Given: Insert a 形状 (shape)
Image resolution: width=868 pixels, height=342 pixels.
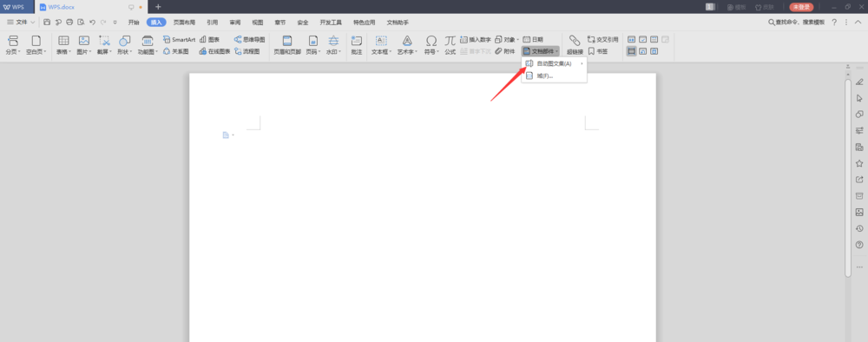Looking at the screenshot, I should [x=124, y=45].
